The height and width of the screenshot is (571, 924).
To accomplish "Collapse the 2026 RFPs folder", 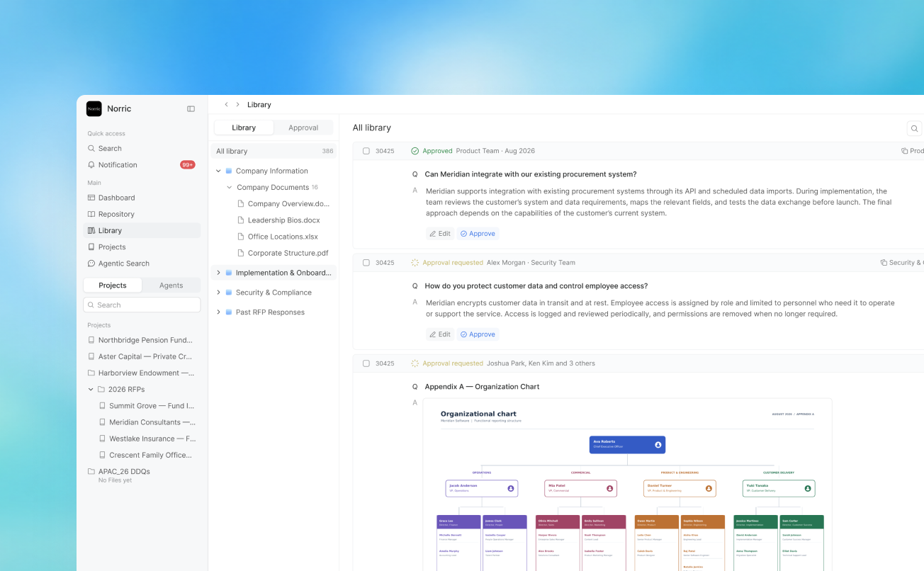I will click(x=91, y=390).
